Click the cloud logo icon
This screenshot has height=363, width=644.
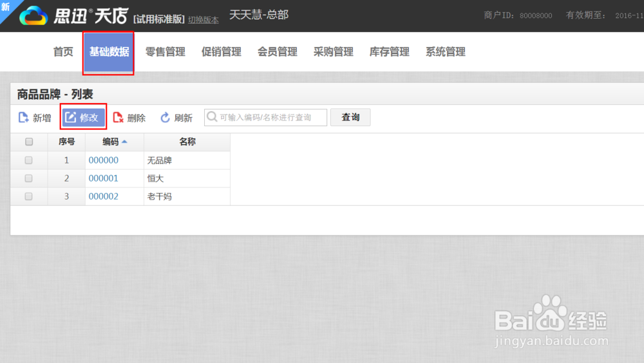[x=33, y=15]
